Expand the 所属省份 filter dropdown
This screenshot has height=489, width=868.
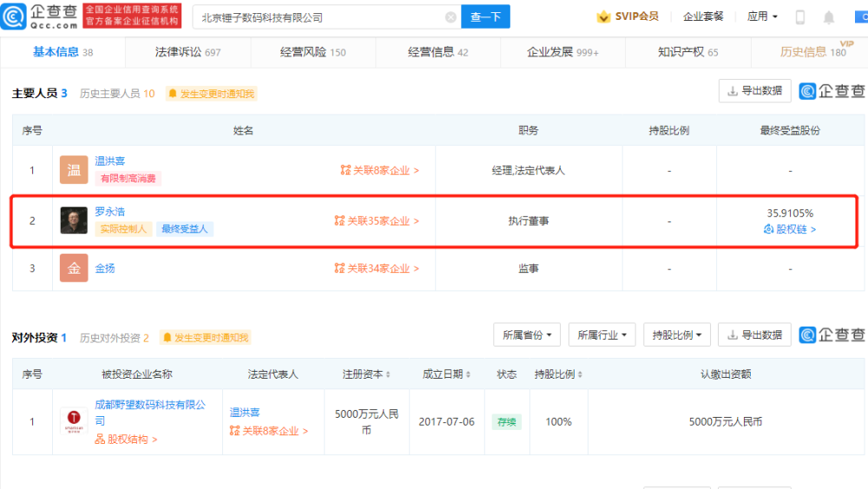[527, 334]
